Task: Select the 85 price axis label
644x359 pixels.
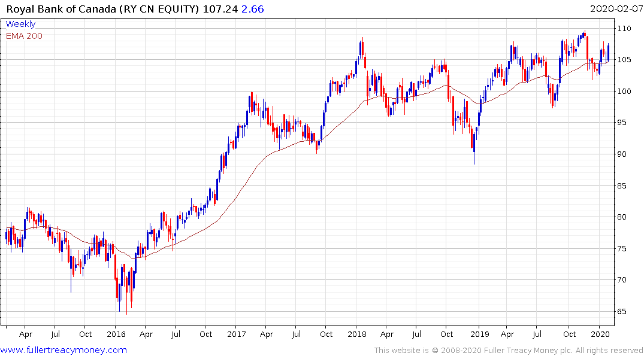Action: pos(622,186)
